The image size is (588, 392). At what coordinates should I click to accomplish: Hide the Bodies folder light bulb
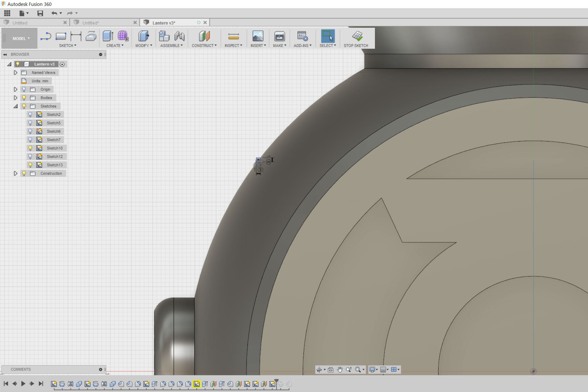point(24,98)
